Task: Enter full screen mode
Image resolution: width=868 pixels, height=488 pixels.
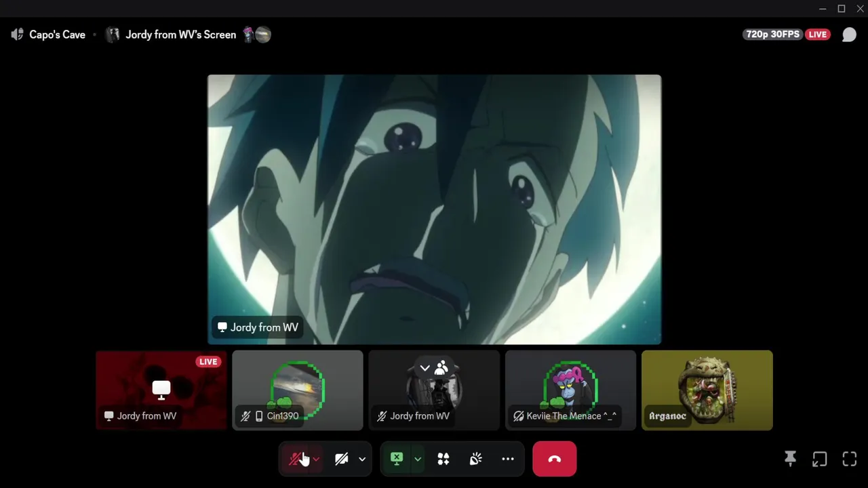Action: 850,459
